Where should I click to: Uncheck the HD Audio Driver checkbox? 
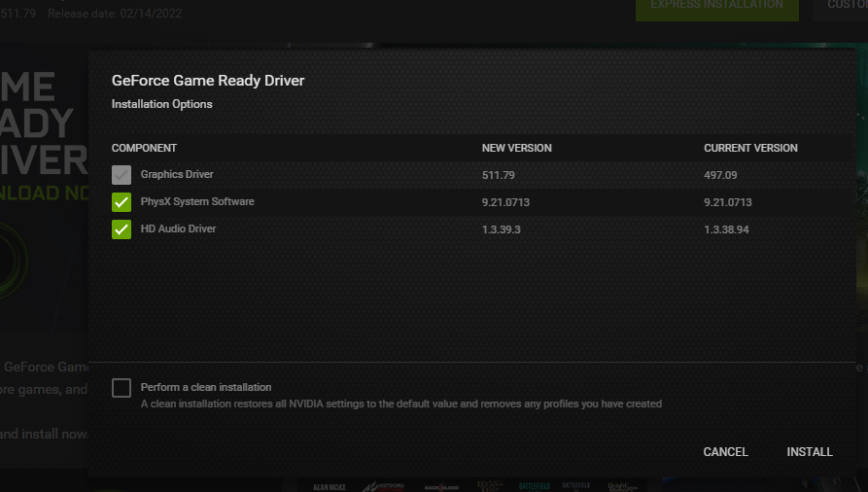pyautogui.click(x=122, y=229)
